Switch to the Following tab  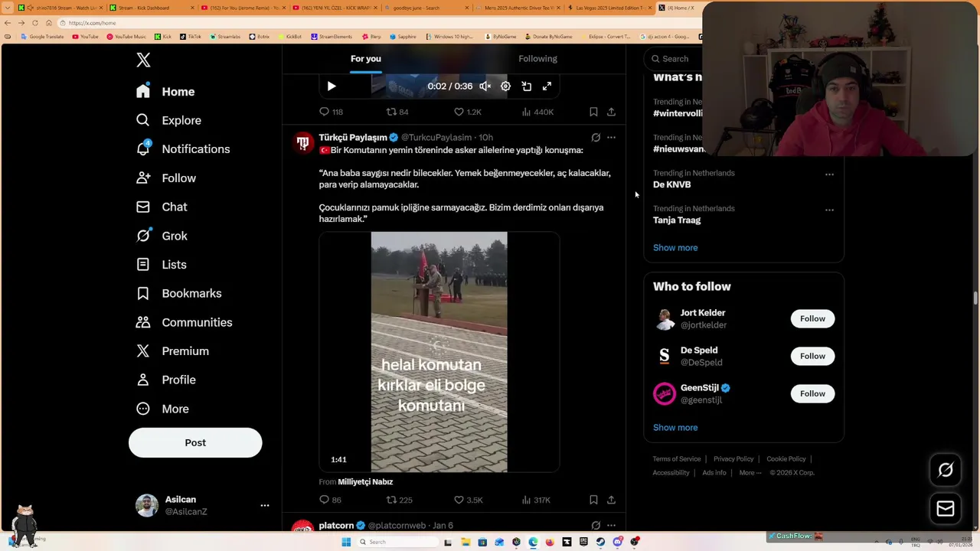pyautogui.click(x=537, y=59)
